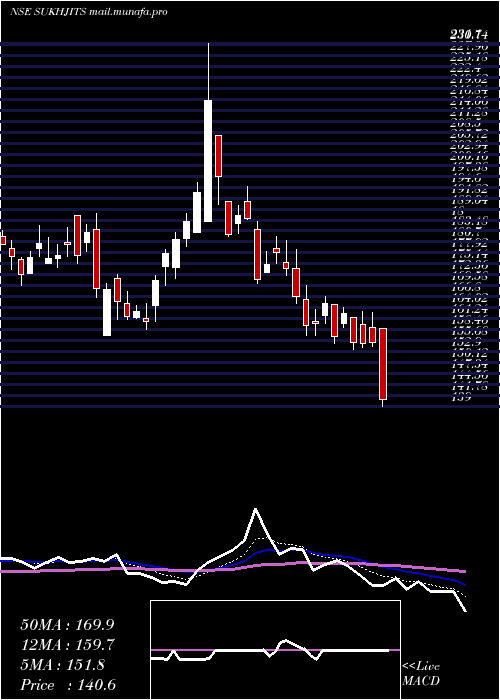Viewport: 500px width, 700px height.
Task: Select the 191.82 price axis label
Action: pos(468,190)
